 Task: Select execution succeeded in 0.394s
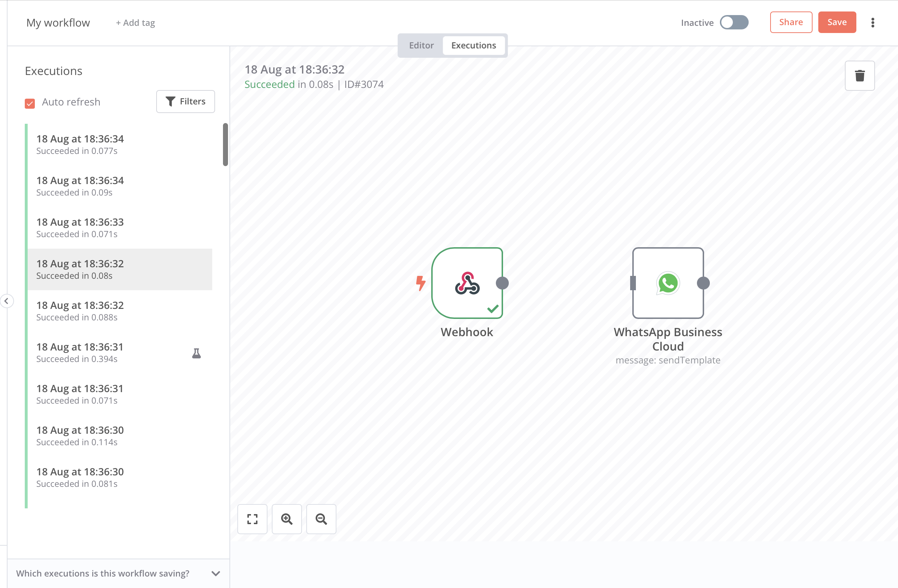[x=120, y=352]
